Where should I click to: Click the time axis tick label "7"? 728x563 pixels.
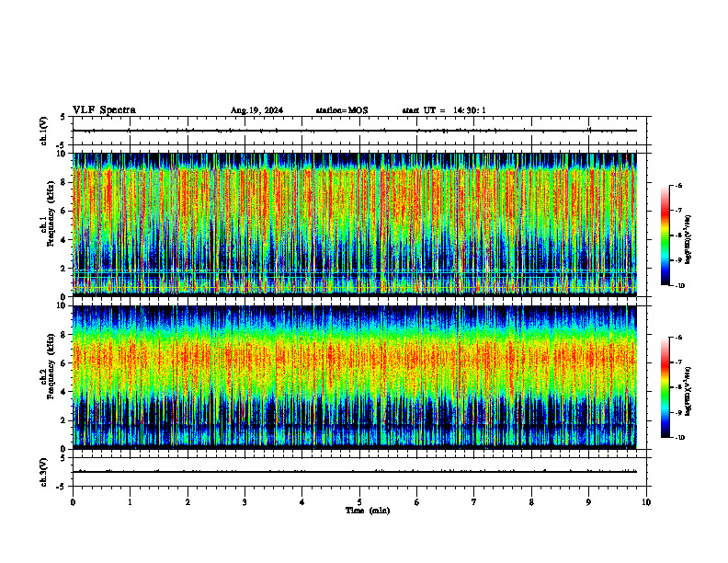[474, 502]
